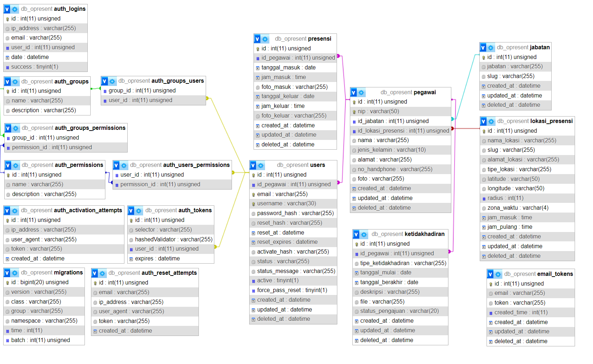Collapse users table with V toggle
The image size is (593, 364).
click(x=253, y=165)
